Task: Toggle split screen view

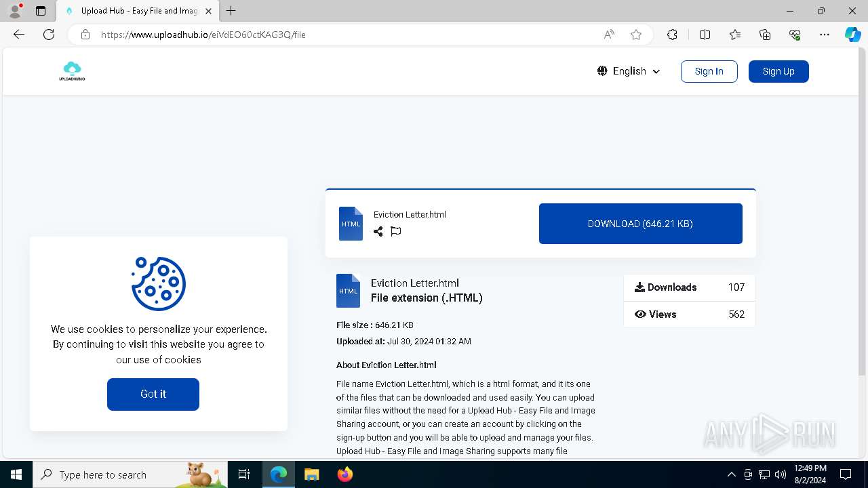Action: tap(705, 35)
